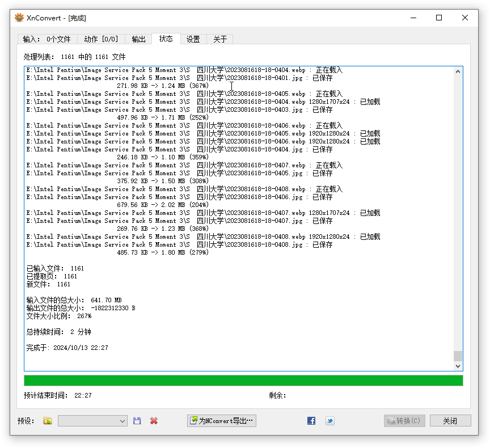Click the 关闭 button
The width and height of the screenshot is (490, 448).
click(450, 421)
